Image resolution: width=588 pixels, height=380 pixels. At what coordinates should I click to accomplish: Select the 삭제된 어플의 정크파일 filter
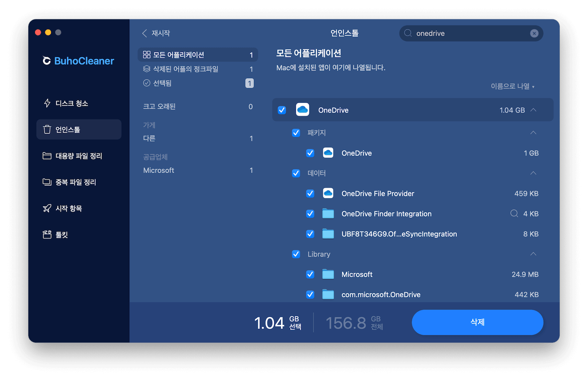tap(198, 69)
